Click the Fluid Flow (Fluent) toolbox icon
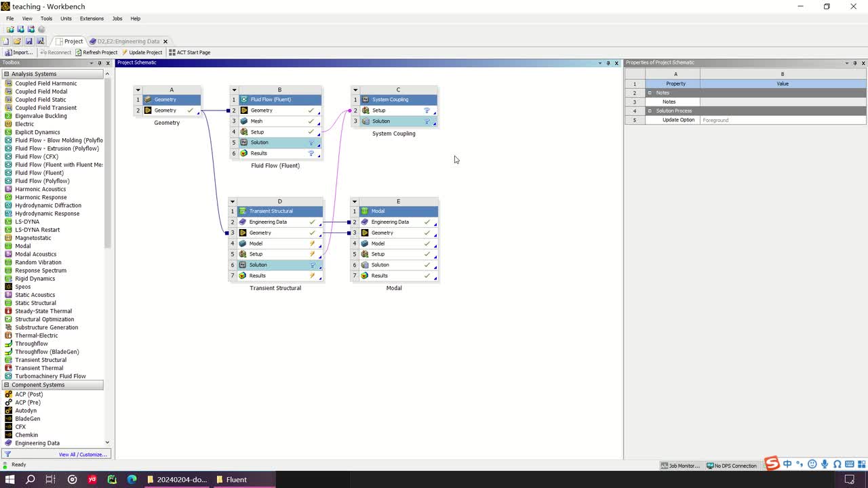Image resolution: width=868 pixels, height=488 pixels. pos(8,173)
